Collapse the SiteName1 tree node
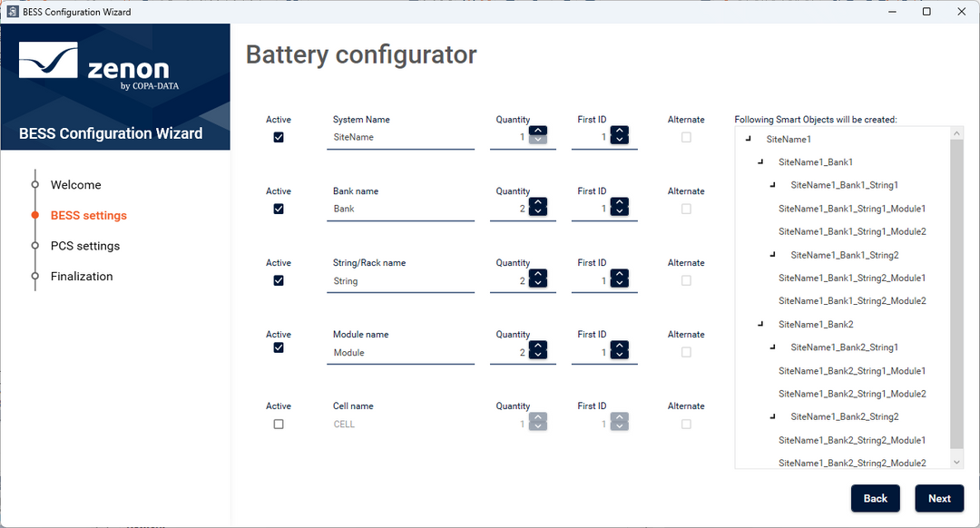The height and width of the screenshot is (528, 980). [748, 139]
